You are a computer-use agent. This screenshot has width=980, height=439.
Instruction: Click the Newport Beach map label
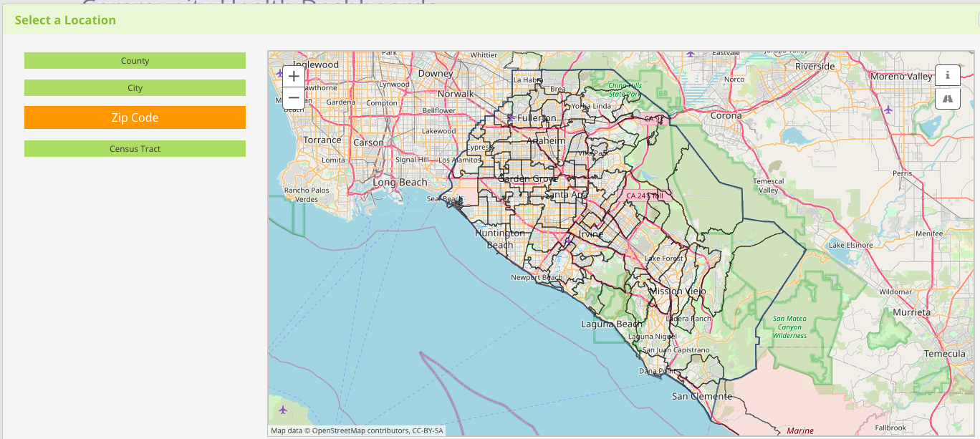[x=537, y=277]
